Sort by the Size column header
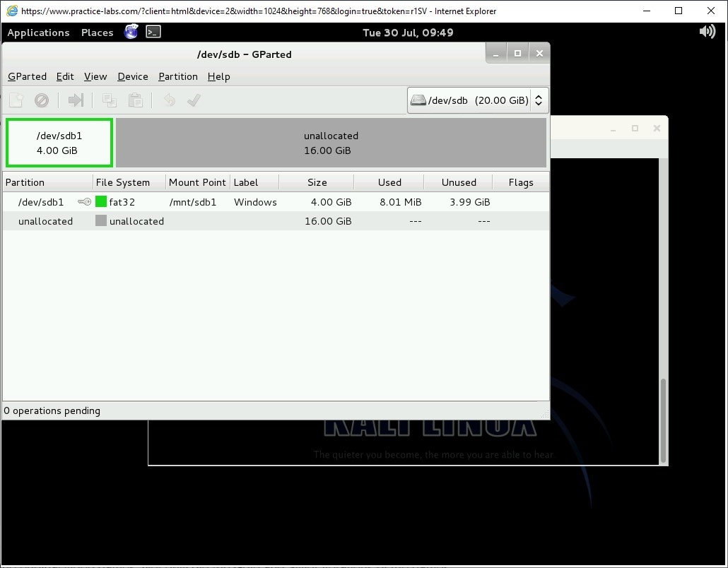Viewport: 728px width, 568px height. click(x=317, y=182)
